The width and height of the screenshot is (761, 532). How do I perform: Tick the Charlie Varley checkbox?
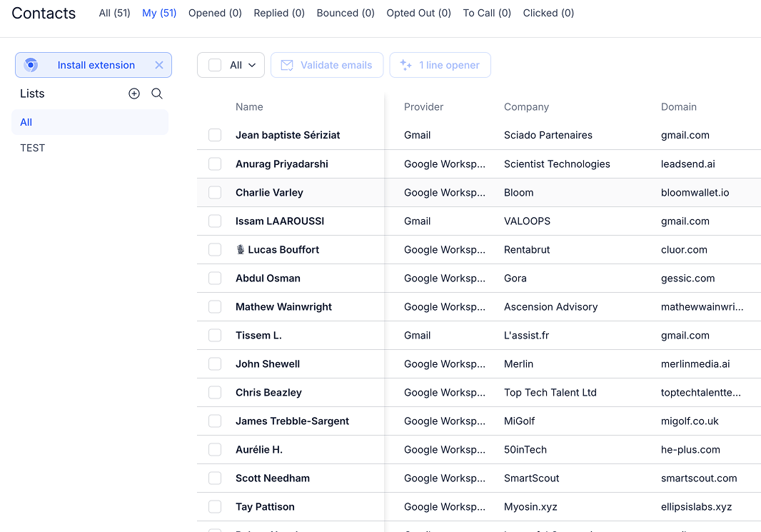click(x=215, y=193)
